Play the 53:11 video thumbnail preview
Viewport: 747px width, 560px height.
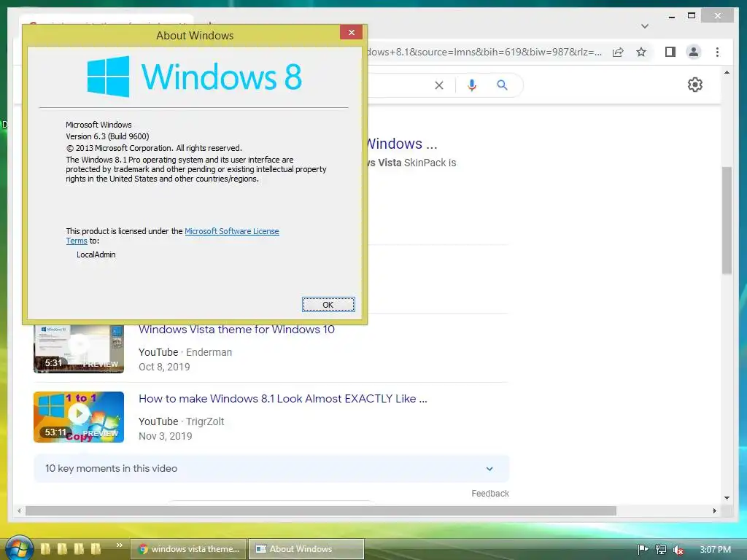(x=79, y=417)
